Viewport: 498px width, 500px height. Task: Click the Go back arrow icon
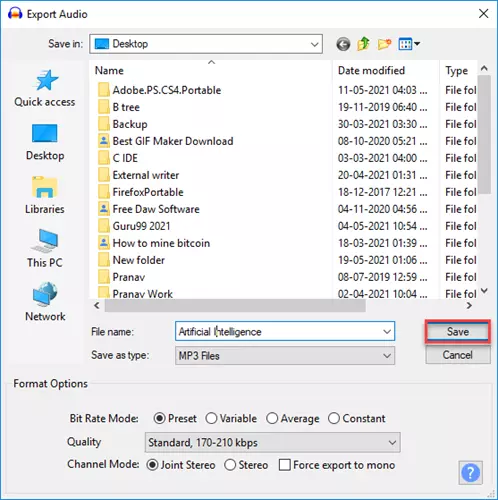click(343, 44)
